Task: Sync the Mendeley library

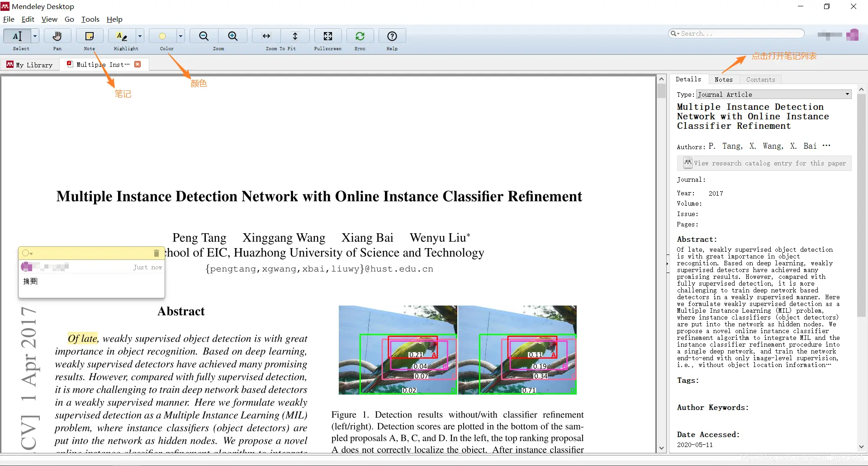Action: click(x=360, y=36)
